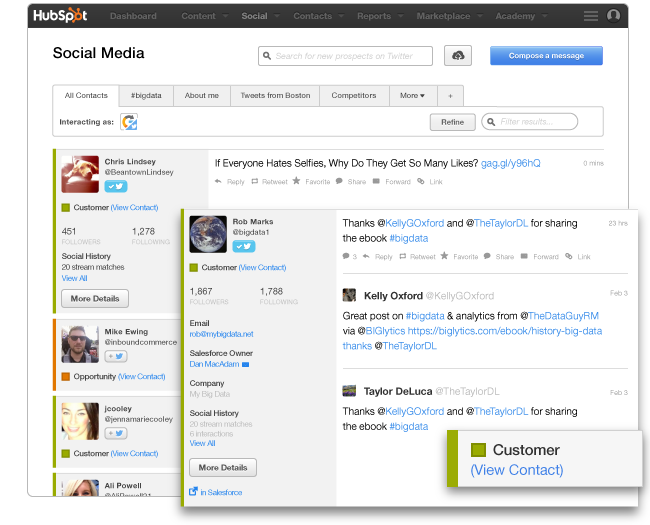Viewport: 650px width, 525px height.
Task: Click More Details under Rob Marks
Action: tap(223, 467)
